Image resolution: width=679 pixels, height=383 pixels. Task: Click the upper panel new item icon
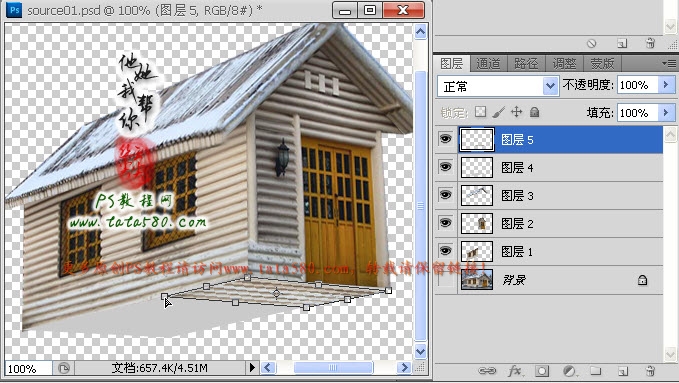(622, 43)
